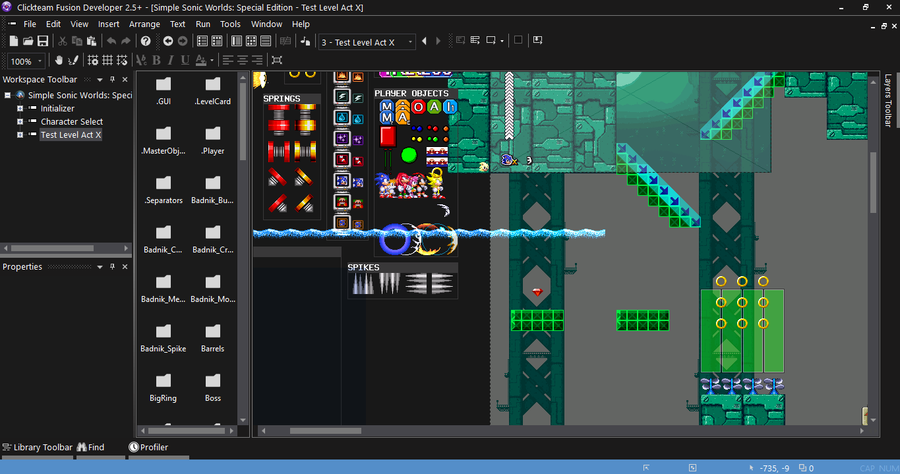The height and width of the screenshot is (474, 900).
Task: Open the Insert menu
Action: [x=108, y=24]
